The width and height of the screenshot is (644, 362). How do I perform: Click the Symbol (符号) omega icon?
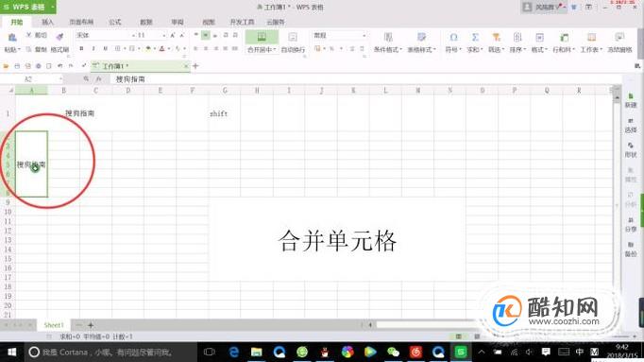pos(453,38)
